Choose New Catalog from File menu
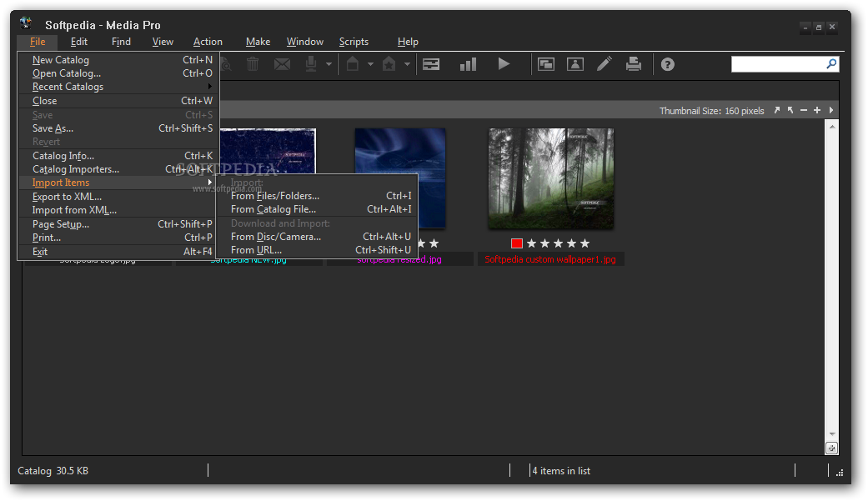Image resolution: width=868 pixels, height=501 pixels. click(x=118, y=60)
